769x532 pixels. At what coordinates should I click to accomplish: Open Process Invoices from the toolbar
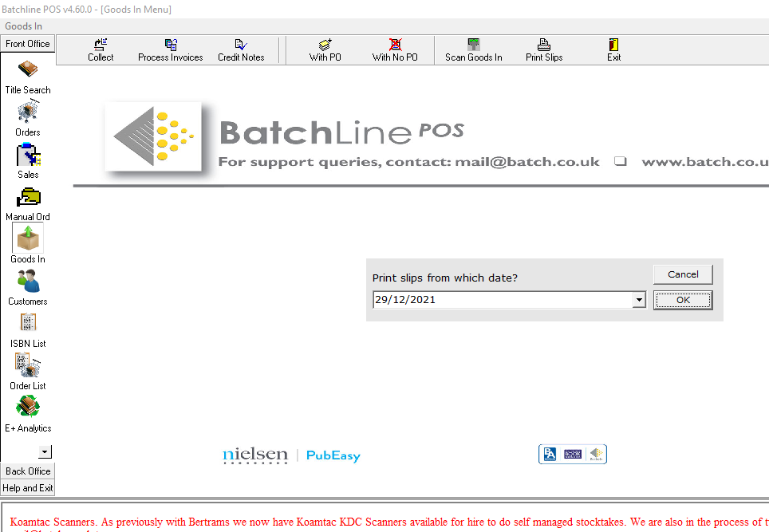tap(170, 50)
